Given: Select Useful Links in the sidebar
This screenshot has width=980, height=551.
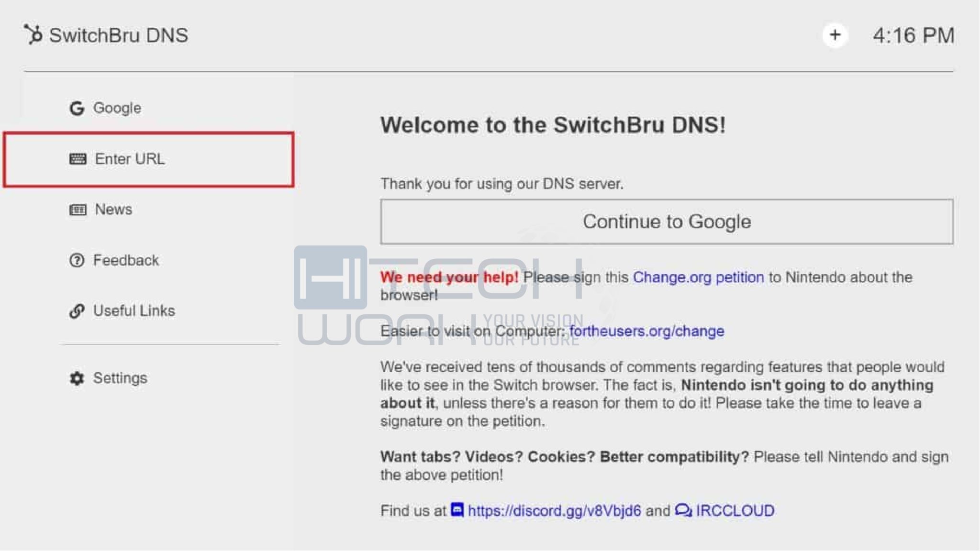Looking at the screenshot, I should (149, 311).
